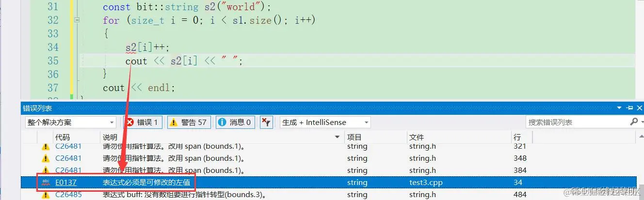Click the warning icon in the line 384 row
644x200 pixels.
tap(46, 170)
